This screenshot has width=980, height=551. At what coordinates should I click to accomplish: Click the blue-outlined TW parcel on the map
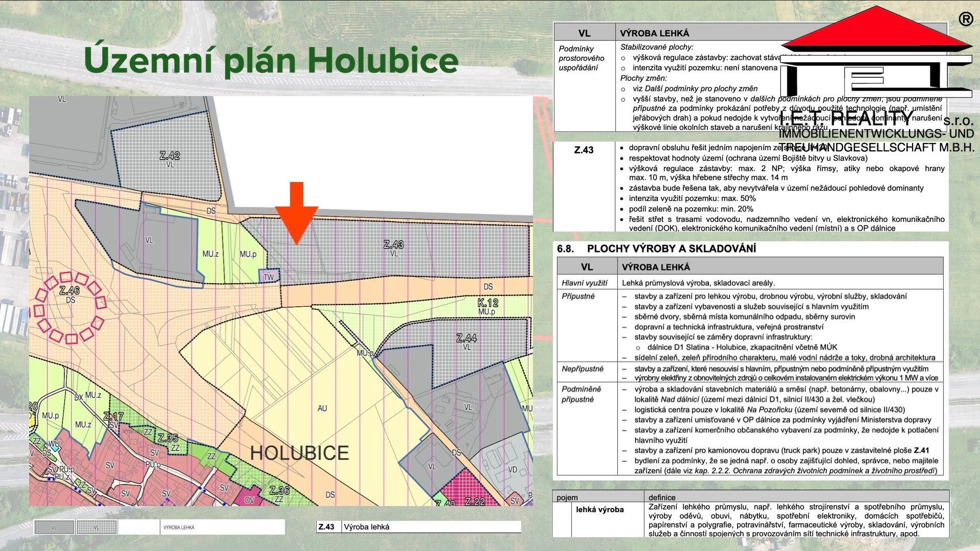(269, 277)
